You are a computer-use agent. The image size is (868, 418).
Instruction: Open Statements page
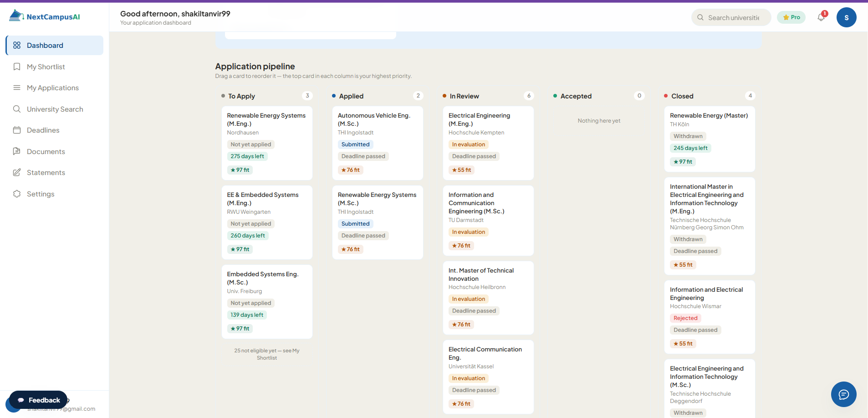tap(55, 172)
